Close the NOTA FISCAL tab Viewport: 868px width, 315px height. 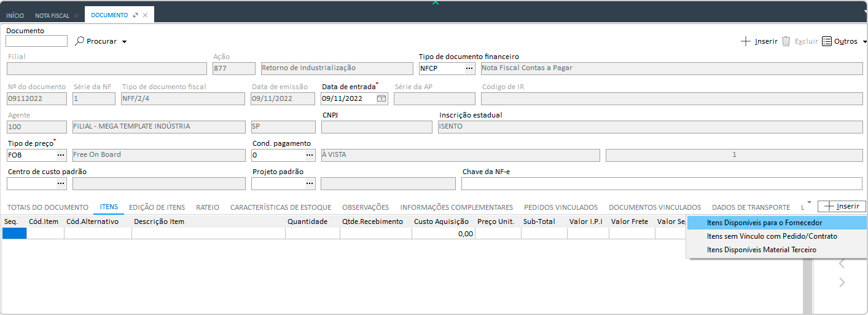[76, 15]
